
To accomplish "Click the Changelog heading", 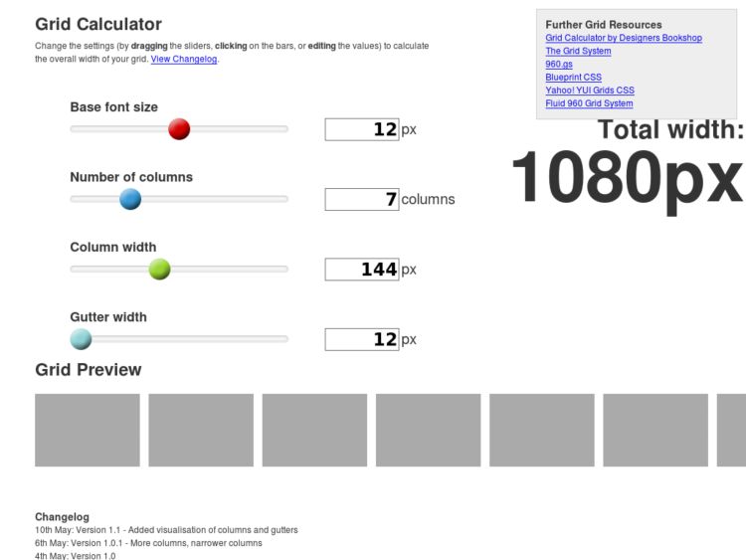I will click(62, 516).
